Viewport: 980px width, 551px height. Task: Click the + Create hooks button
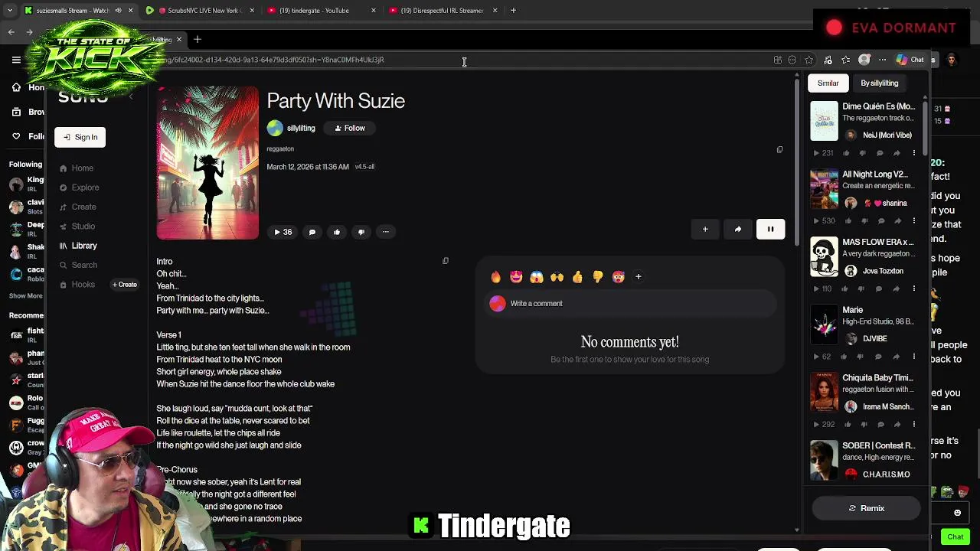pos(125,285)
